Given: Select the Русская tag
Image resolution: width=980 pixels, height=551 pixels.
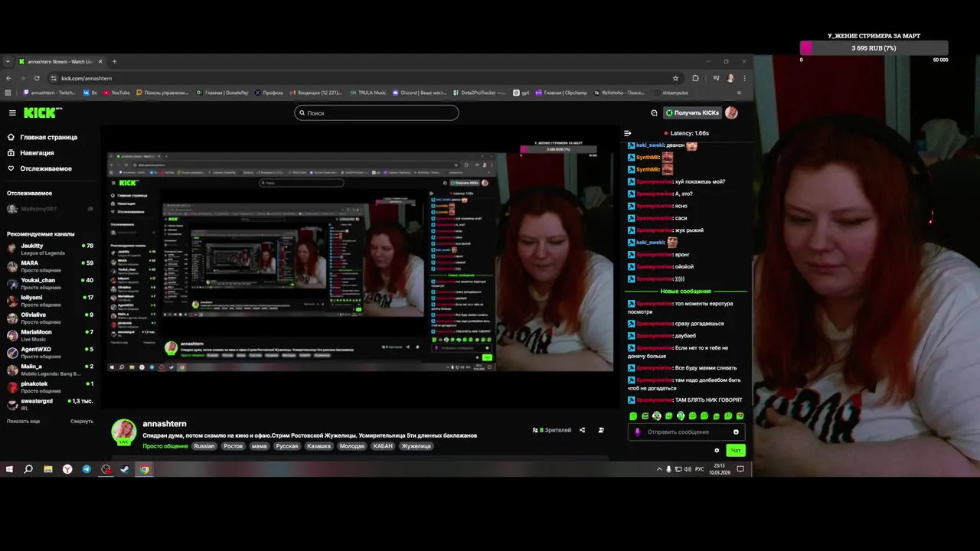Looking at the screenshot, I should [x=287, y=446].
